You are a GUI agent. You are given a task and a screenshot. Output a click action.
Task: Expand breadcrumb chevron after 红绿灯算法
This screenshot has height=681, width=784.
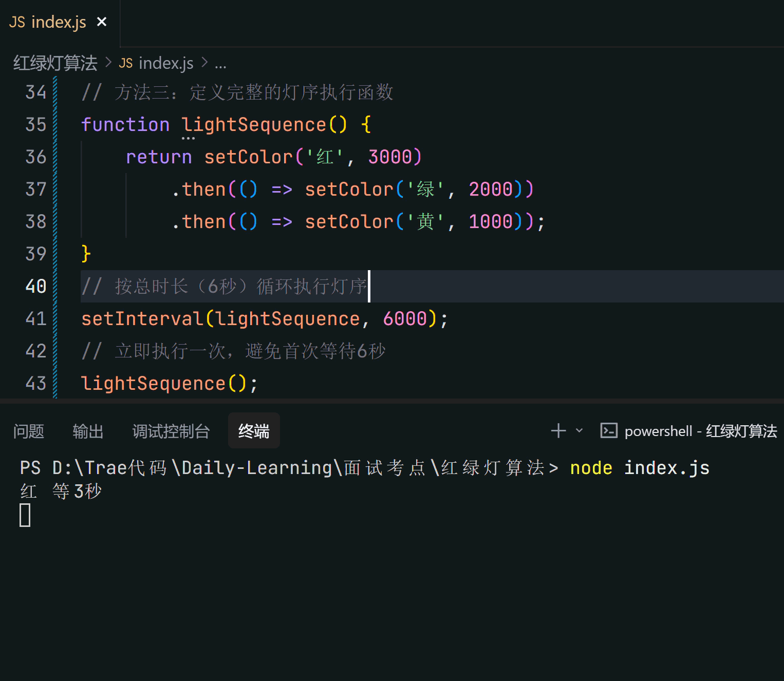click(x=108, y=63)
